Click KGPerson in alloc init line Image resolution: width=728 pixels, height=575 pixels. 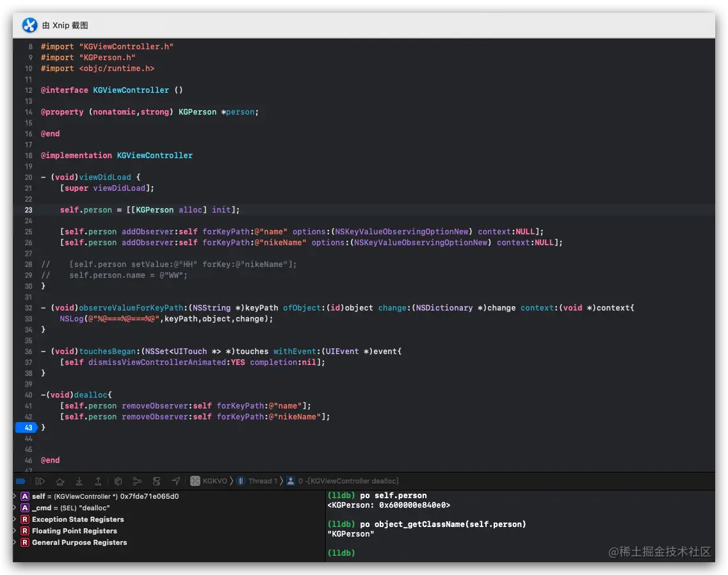[x=154, y=210]
